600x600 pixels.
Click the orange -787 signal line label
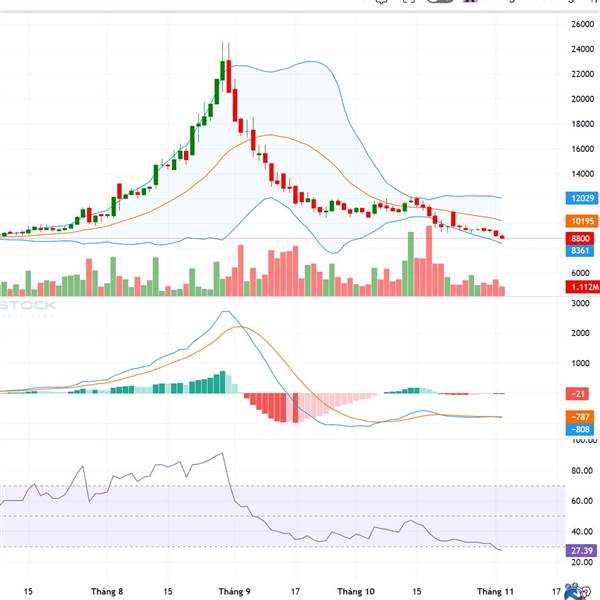(x=580, y=417)
